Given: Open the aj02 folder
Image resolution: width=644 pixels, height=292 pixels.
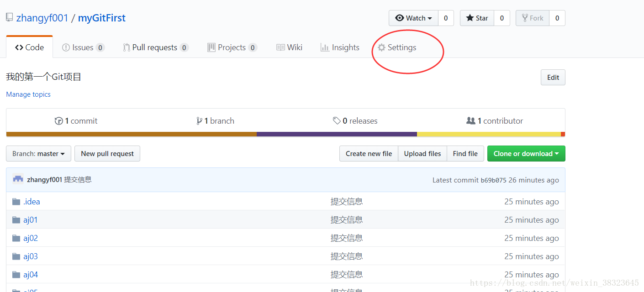Looking at the screenshot, I should coord(31,238).
